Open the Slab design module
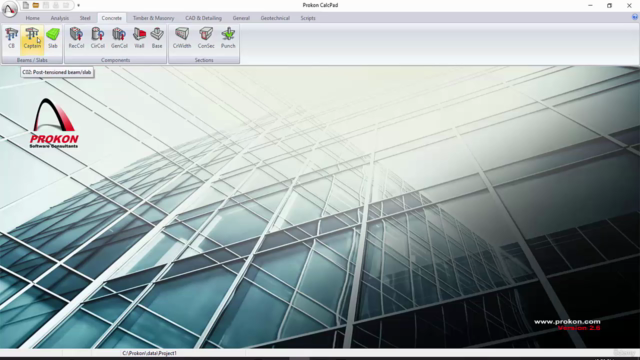Screen dimensions: 640x360 click(53, 38)
